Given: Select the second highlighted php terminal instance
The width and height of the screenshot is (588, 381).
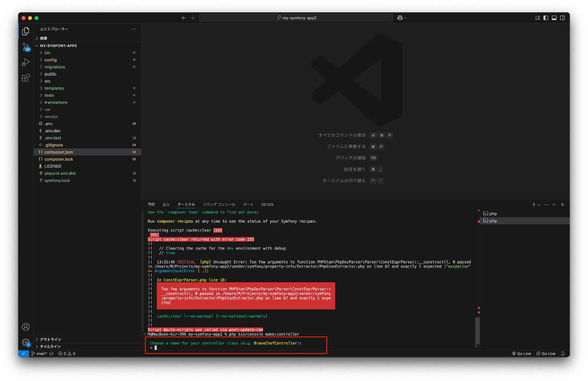Looking at the screenshot, I should tap(525, 221).
